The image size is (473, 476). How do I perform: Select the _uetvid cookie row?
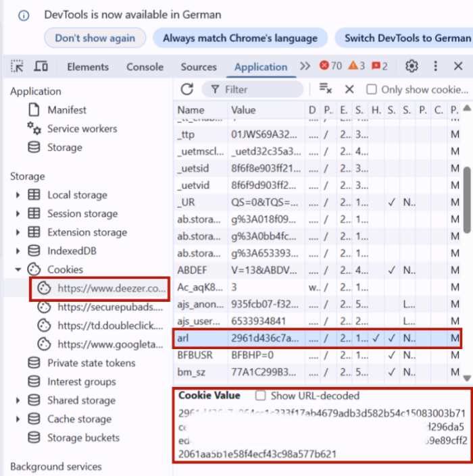tap(317, 186)
